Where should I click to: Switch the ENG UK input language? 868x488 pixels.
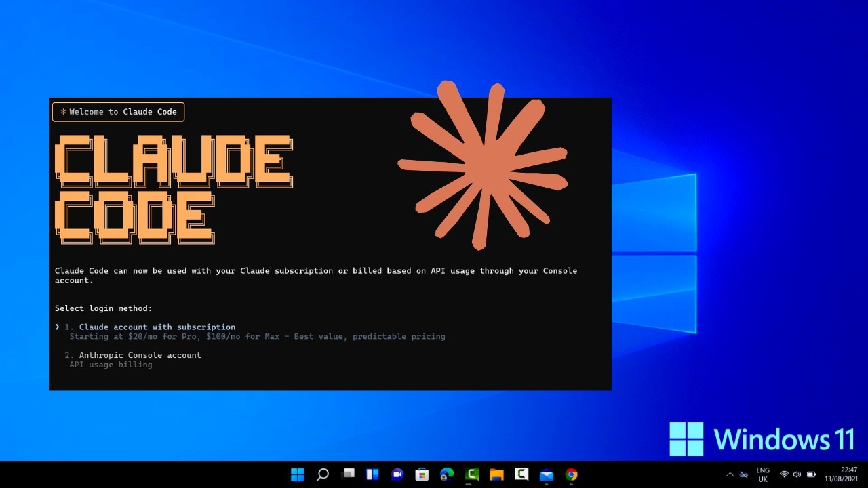pyautogui.click(x=763, y=474)
